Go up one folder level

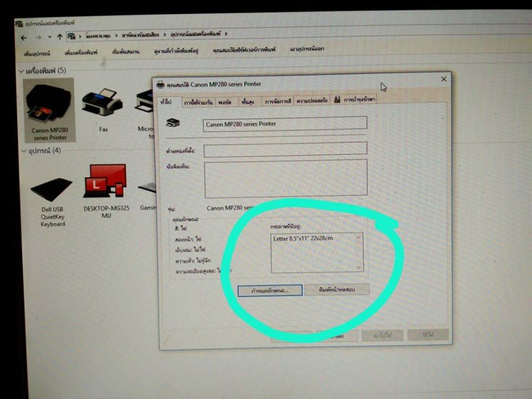coord(60,37)
